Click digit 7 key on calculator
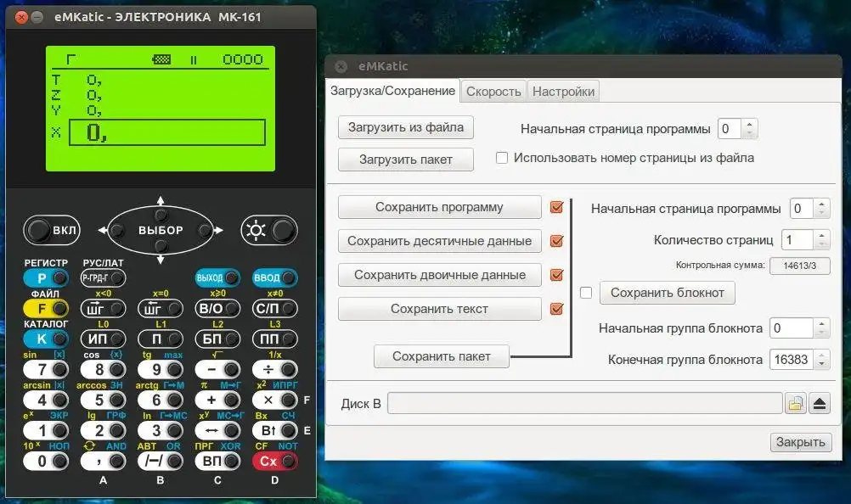This screenshot has width=851, height=504. [46, 370]
